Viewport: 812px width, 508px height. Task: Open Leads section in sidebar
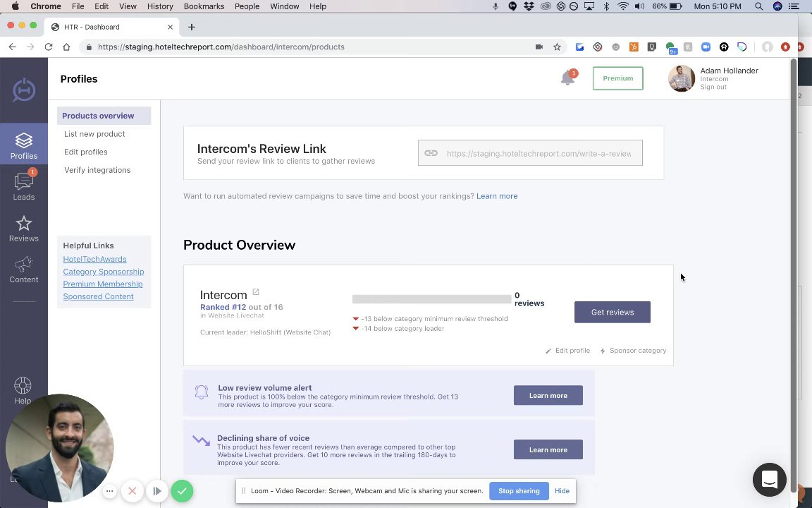click(x=24, y=186)
